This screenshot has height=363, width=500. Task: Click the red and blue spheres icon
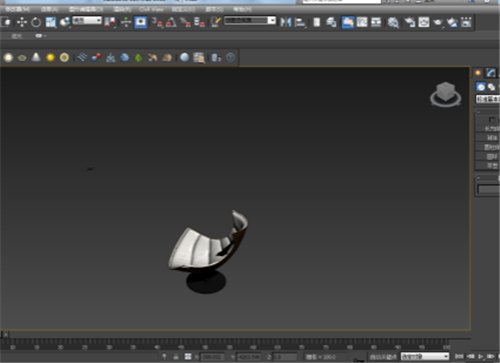tap(96, 58)
